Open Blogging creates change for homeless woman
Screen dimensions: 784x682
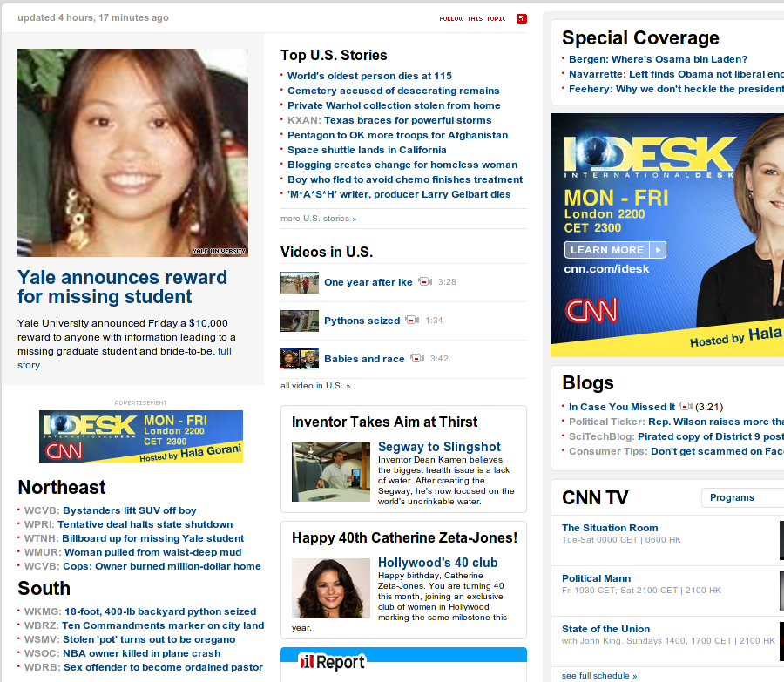[x=402, y=165]
